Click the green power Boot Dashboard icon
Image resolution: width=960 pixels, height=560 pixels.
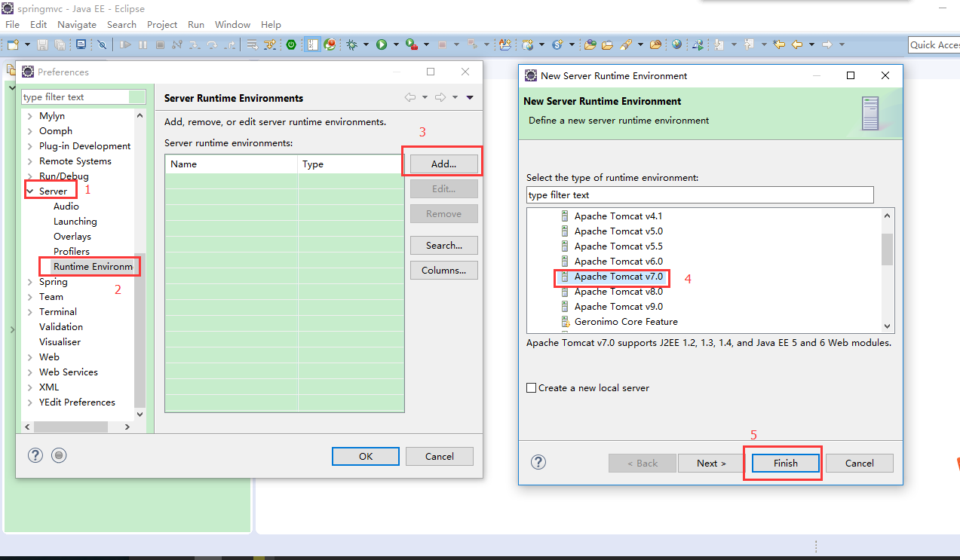(290, 44)
